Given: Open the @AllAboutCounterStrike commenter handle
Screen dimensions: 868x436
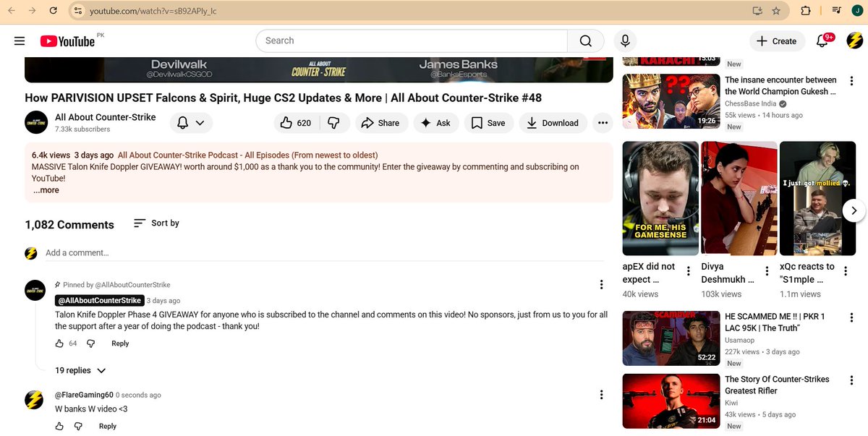Looking at the screenshot, I should coord(98,300).
